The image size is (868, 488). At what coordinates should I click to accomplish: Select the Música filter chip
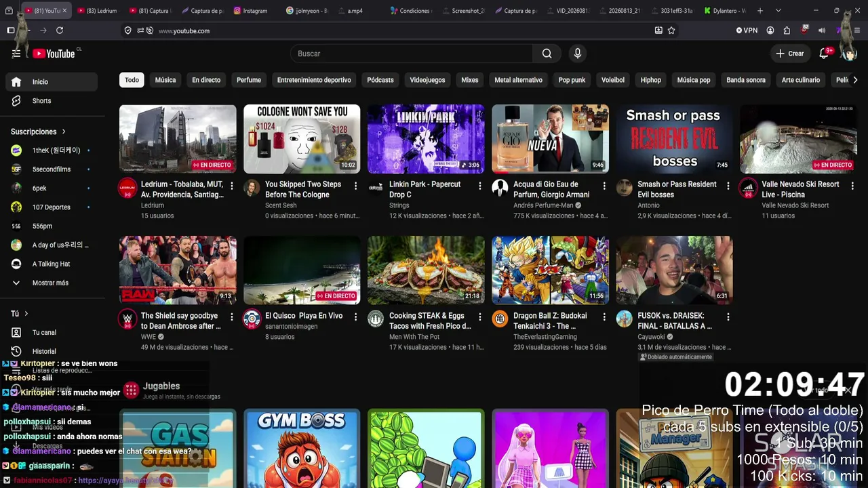tap(165, 80)
